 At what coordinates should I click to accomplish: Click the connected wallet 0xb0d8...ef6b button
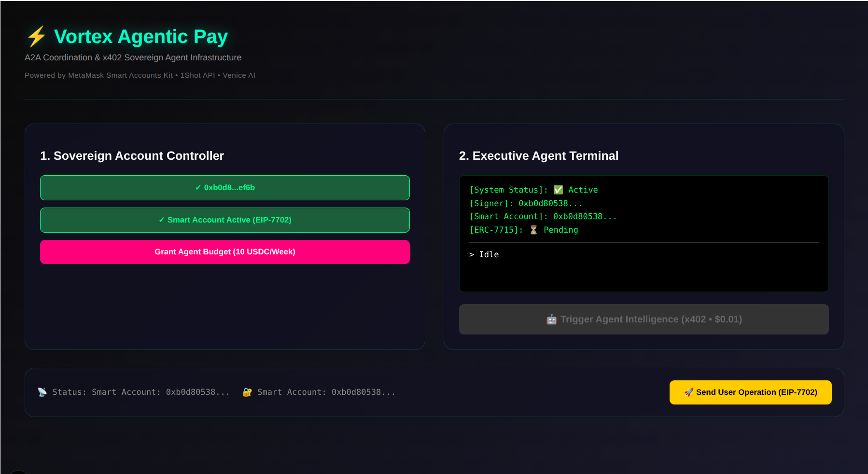tap(225, 188)
